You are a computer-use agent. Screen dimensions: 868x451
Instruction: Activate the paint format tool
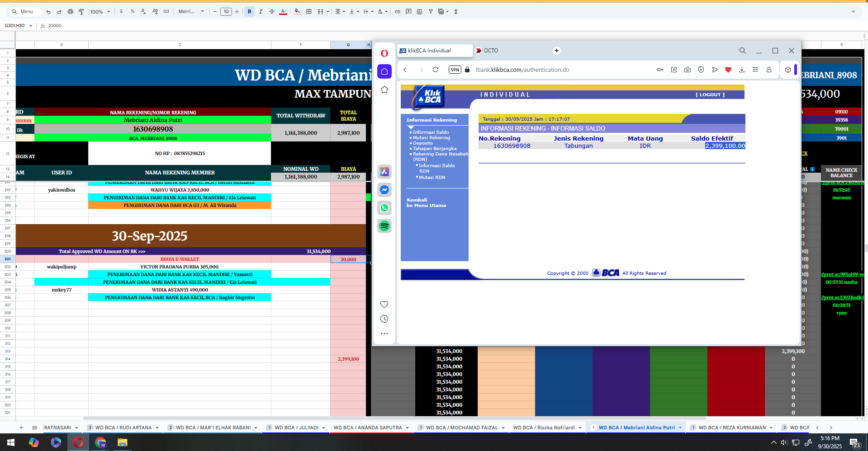pyautogui.click(x=81, y=12)
